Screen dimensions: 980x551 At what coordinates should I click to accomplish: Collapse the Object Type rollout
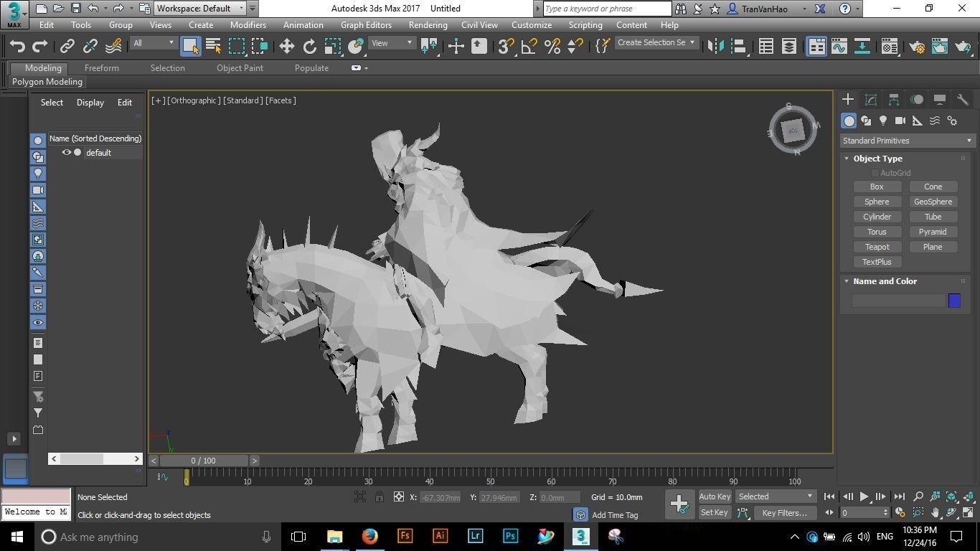(x=847, y=159)
